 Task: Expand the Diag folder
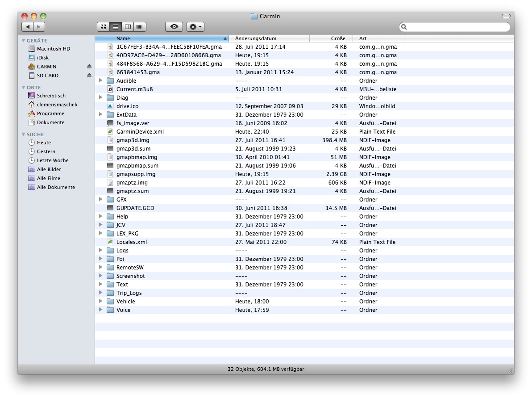click(101, 97)
